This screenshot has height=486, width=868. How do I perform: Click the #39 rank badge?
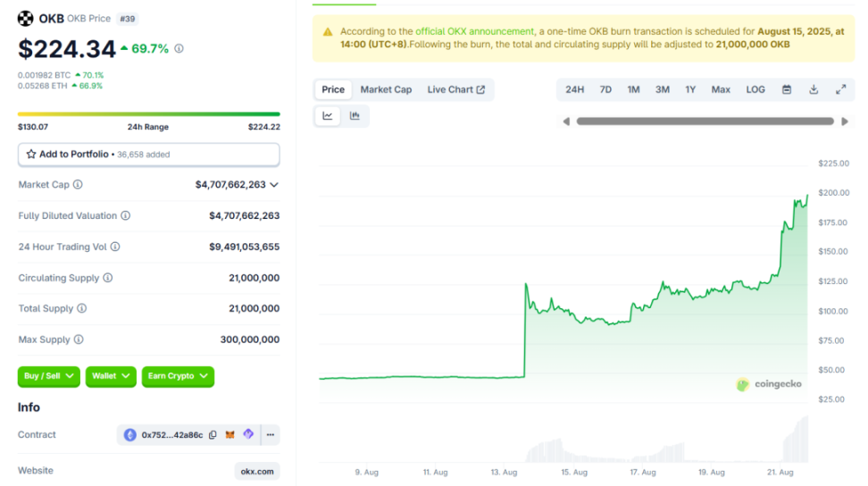tap(128, 19)
